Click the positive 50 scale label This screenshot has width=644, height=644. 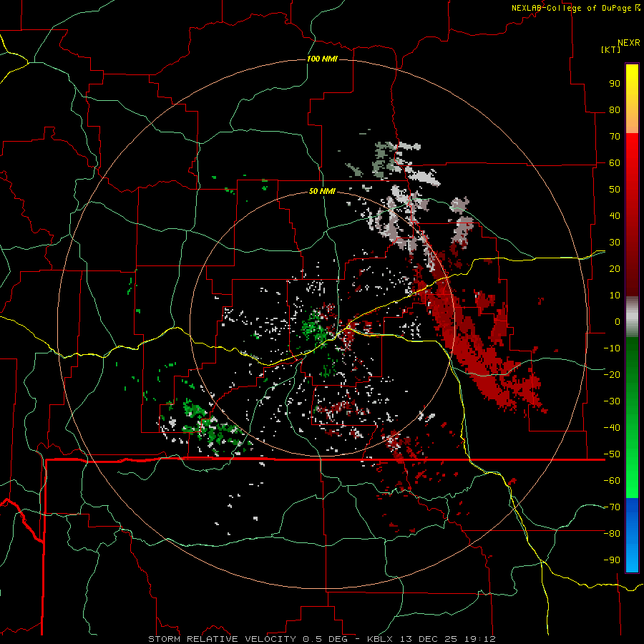pos(615,190)
